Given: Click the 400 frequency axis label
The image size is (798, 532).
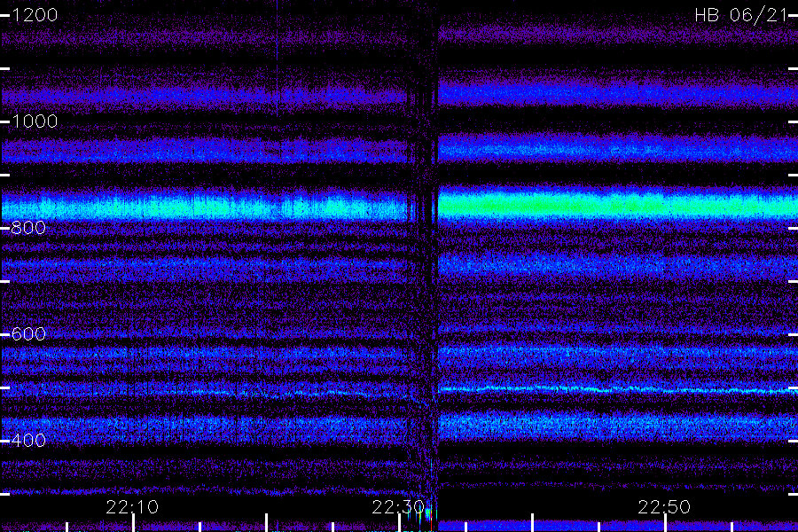Looking at the screenshot, I should pyautogui.click(x=28, y=441).
